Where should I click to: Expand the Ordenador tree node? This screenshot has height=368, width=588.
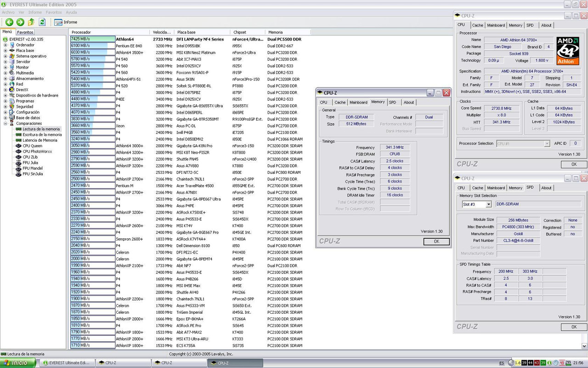click(6, 45)
